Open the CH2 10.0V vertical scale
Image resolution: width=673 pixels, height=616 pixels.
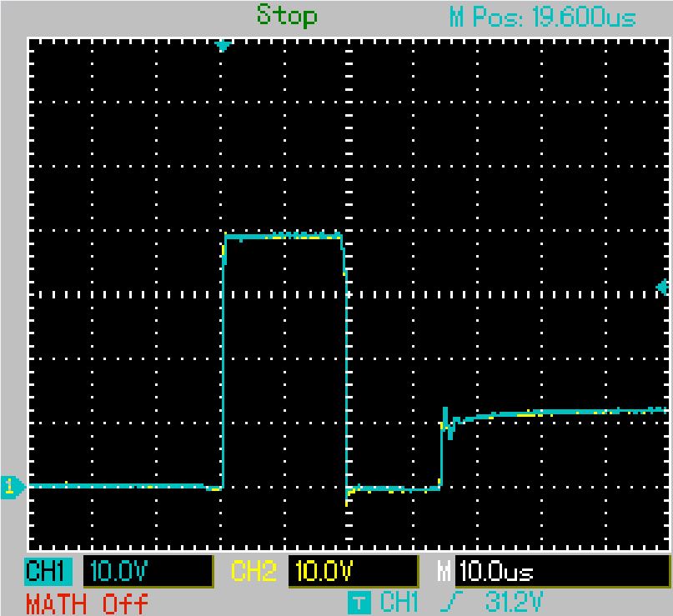(352, 573)
